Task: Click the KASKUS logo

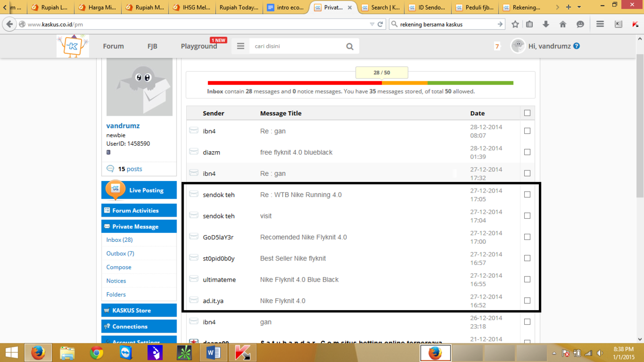Action: 72,46
